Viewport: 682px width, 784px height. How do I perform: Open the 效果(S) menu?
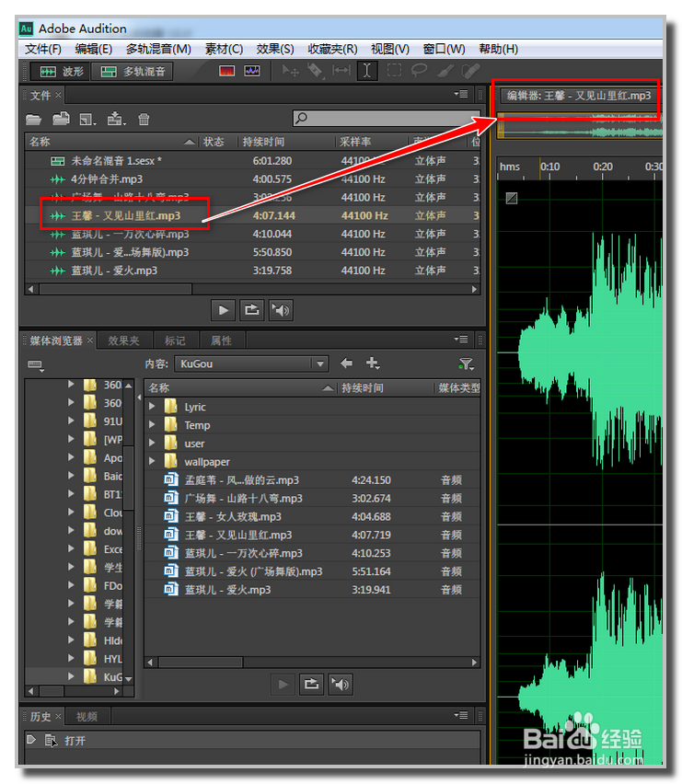(x=275, y=49)
